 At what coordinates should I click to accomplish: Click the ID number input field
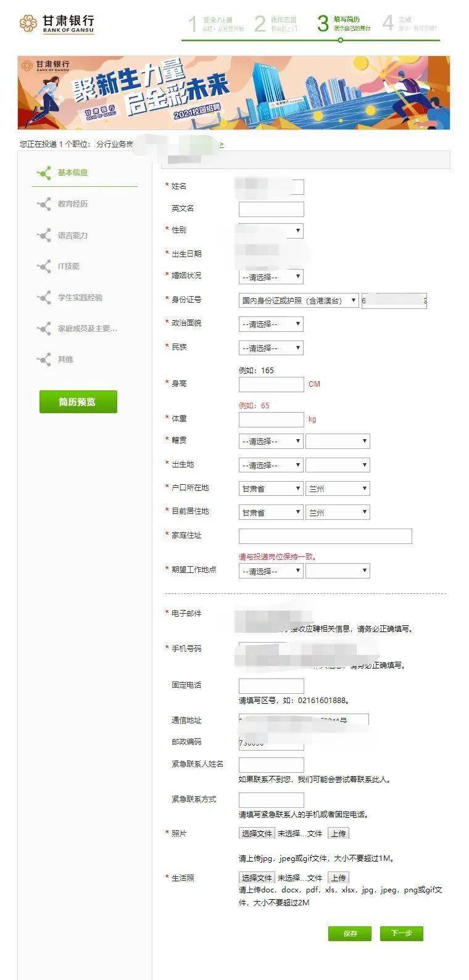click(394, 300)
